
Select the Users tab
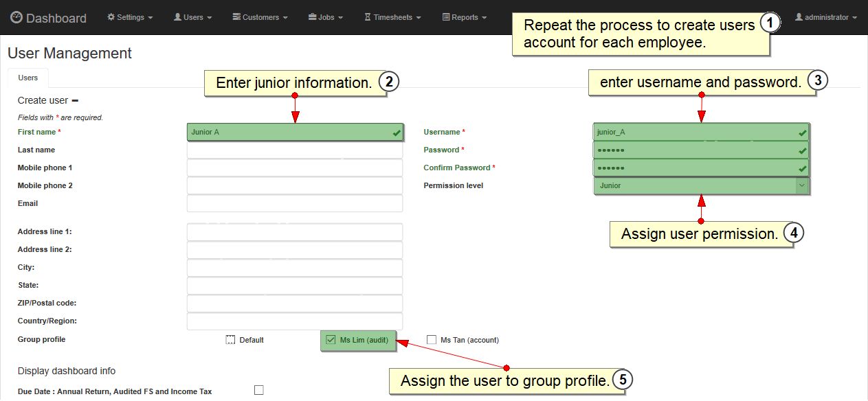coord(28,78)
